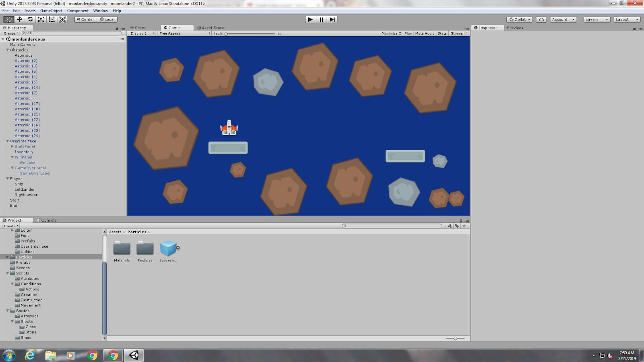Select the Spaceship prefab cube asset
This screenshot has width=644, height=362.
[x=168, y=249]
